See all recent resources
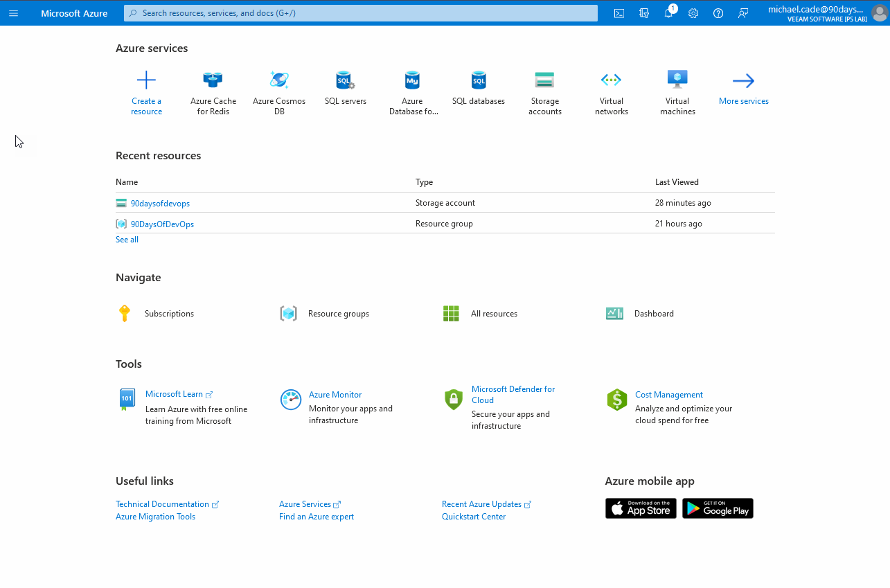 click(x=126, y=239)
